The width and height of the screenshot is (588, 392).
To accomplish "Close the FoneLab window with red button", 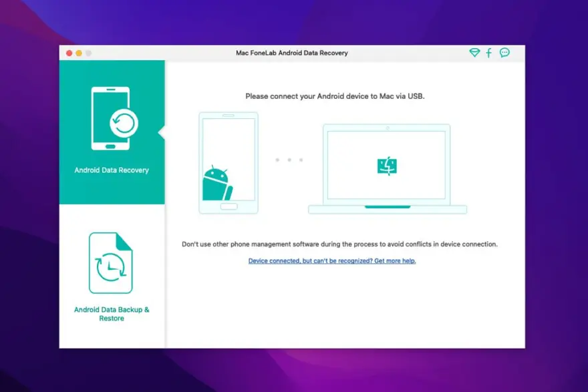I will point(69,53).
